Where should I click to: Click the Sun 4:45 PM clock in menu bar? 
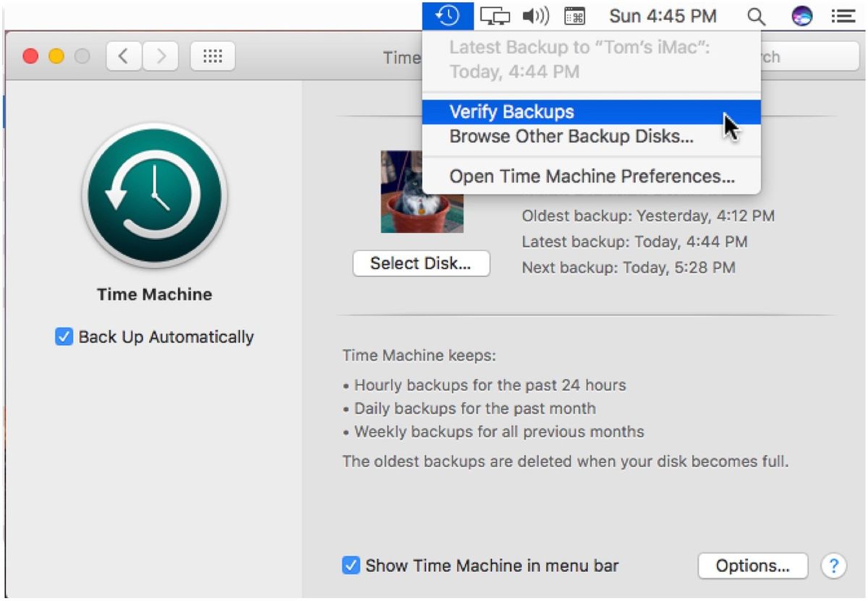tap(663, 15)
